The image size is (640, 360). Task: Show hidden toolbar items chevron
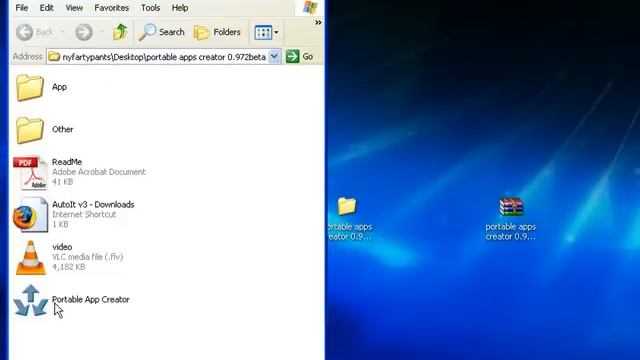point(318,22)
